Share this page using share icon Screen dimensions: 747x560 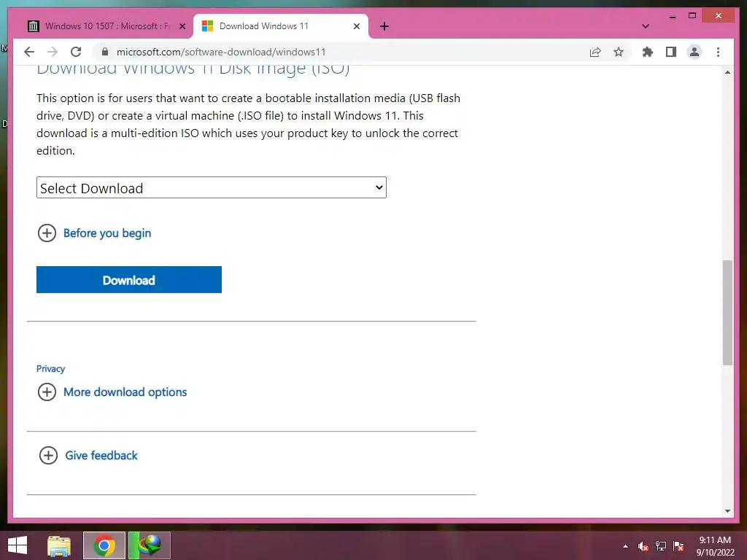(595, 52)
